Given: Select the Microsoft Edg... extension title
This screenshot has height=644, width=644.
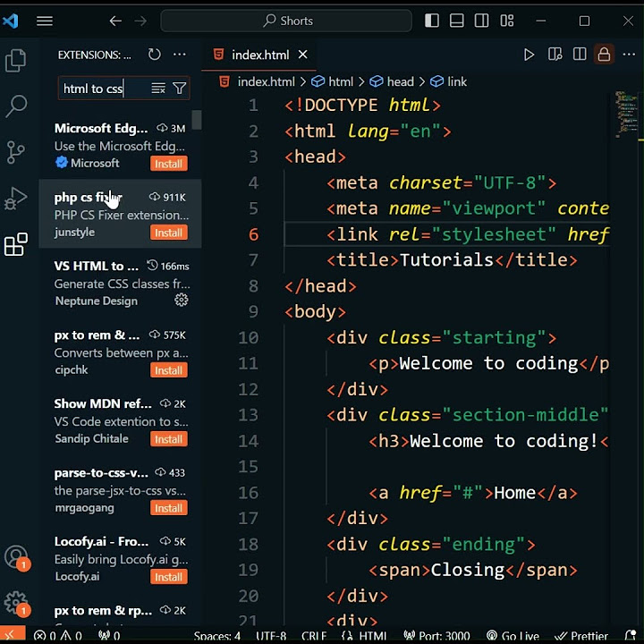Looking at the screenshot, I should [101, 129].
